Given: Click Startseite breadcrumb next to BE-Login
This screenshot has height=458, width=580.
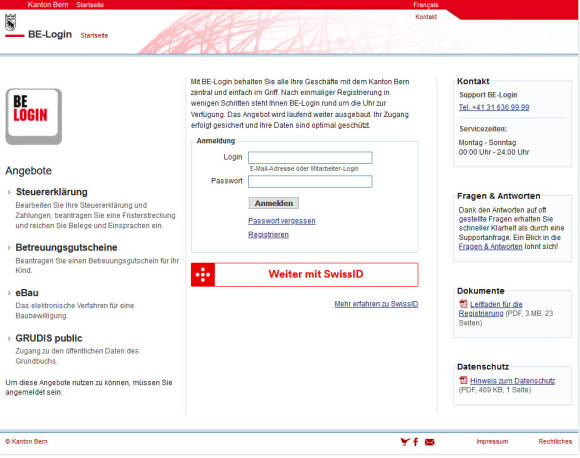Looking at the screenshot, I should (x=94, y=36).
